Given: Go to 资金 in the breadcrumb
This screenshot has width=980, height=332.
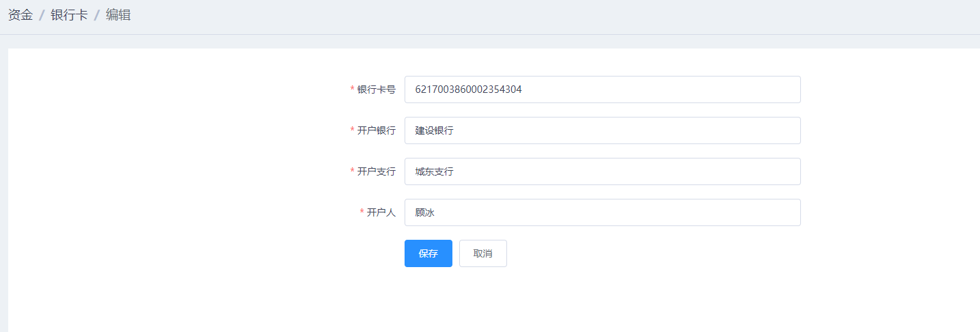Looking at the screenshot, I should tap(21, 15).
